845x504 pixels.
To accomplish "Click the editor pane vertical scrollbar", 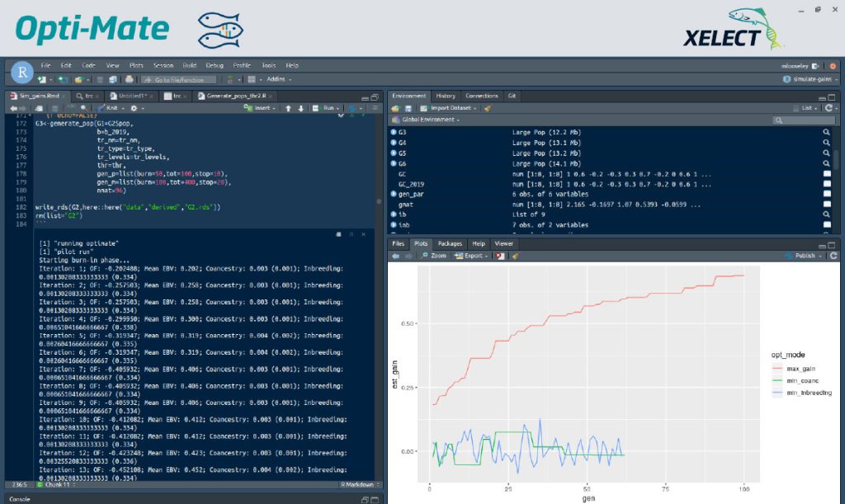I will click(x=379, y=200).
